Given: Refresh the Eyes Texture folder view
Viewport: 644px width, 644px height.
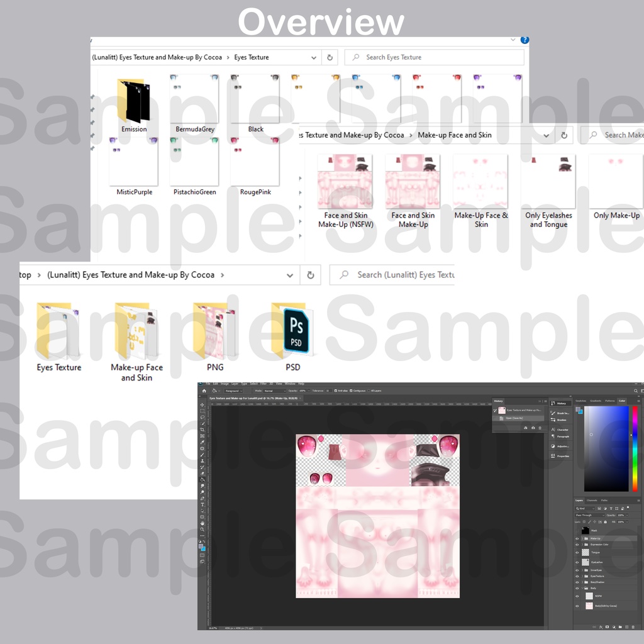Looking at the screenshot, I should click(x=330, y=57).
